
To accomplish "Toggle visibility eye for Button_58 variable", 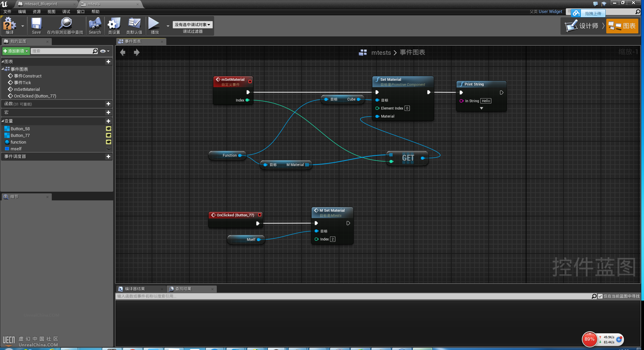I will [109, 129].
